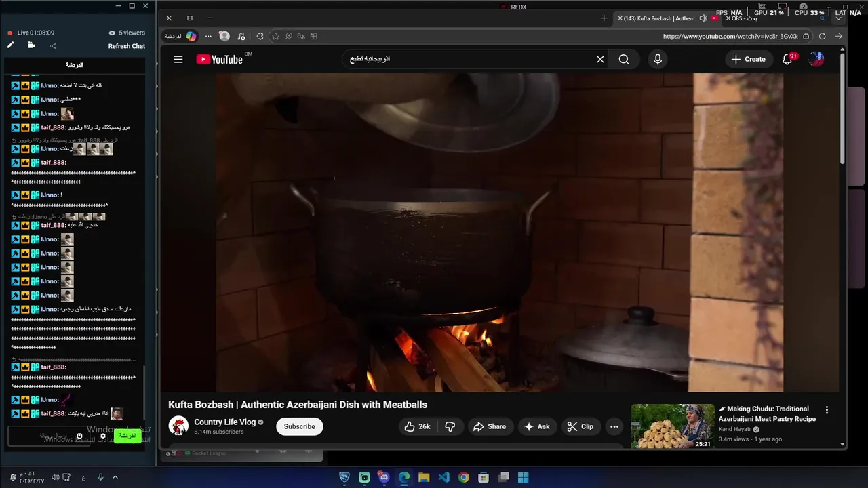Share the Kufta Bozbash video

point(490,426)
